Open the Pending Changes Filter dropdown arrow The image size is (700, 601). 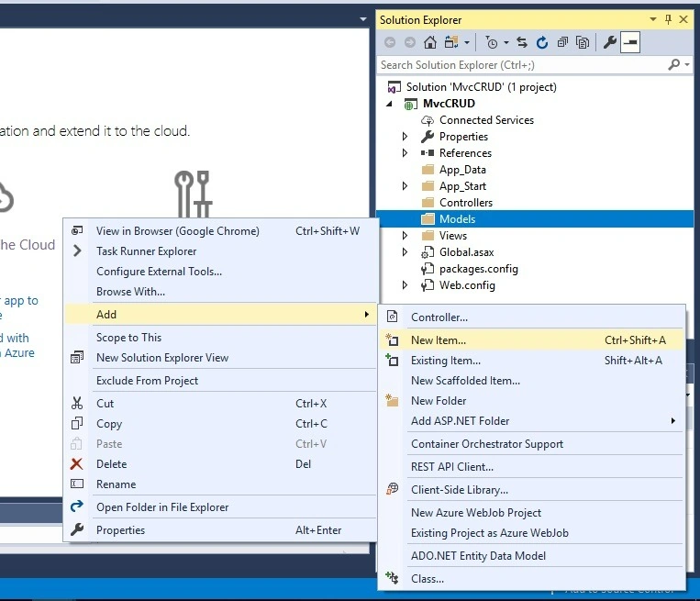pos(506,43)
